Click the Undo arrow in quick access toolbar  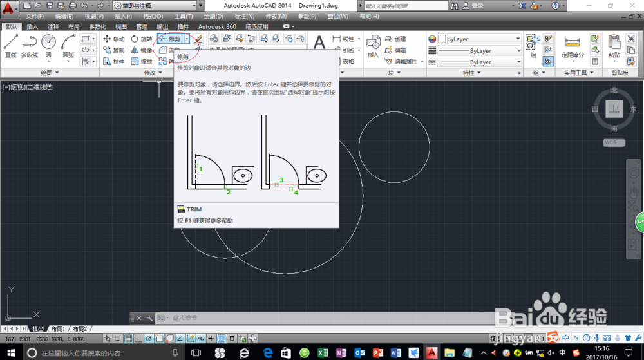pyautogui.click(x=84, y=6)
